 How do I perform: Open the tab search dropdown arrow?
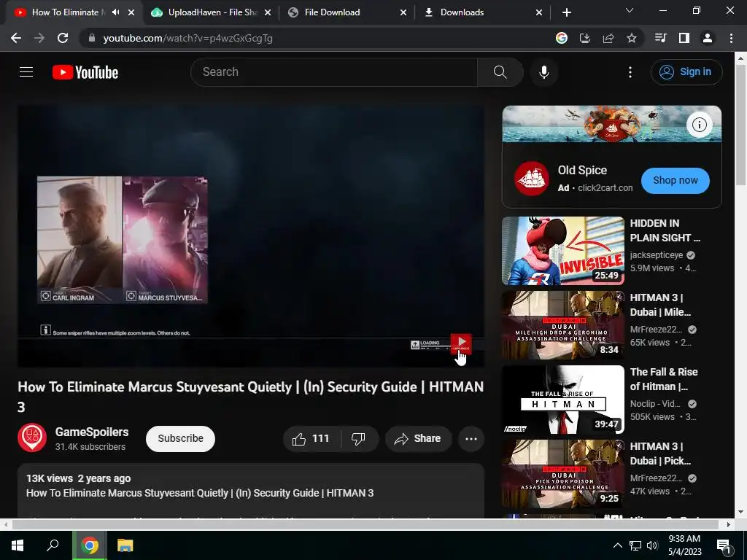(630, 10)
